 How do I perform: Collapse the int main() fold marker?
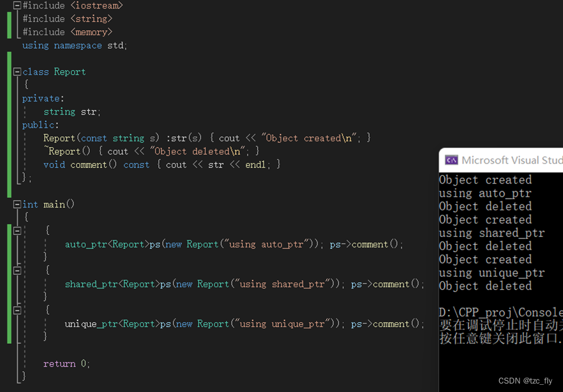click(17, 204)
